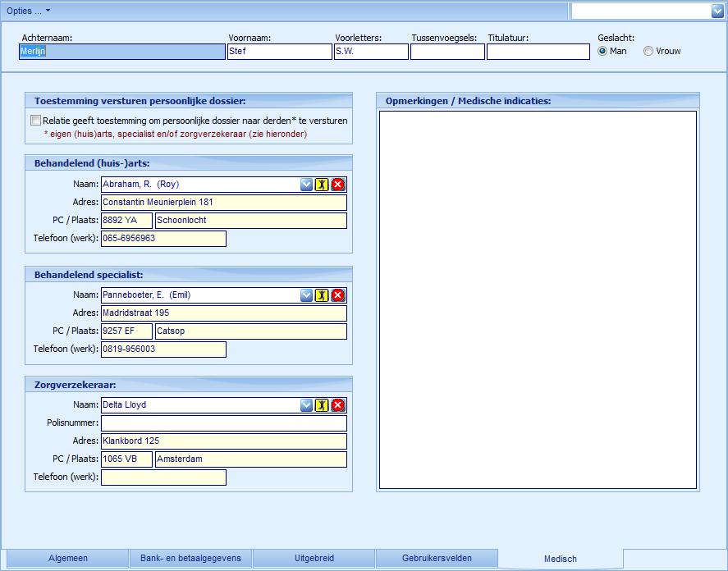Enable permission to send personal dossier checkbox
The width and height of the screenshot is (728, 571).
coord(35,121)
